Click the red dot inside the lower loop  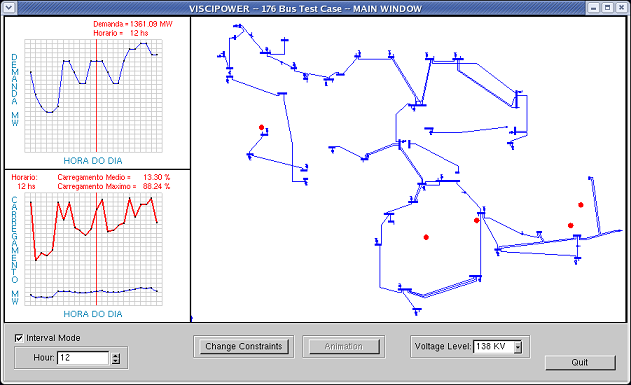click(426, 237)
